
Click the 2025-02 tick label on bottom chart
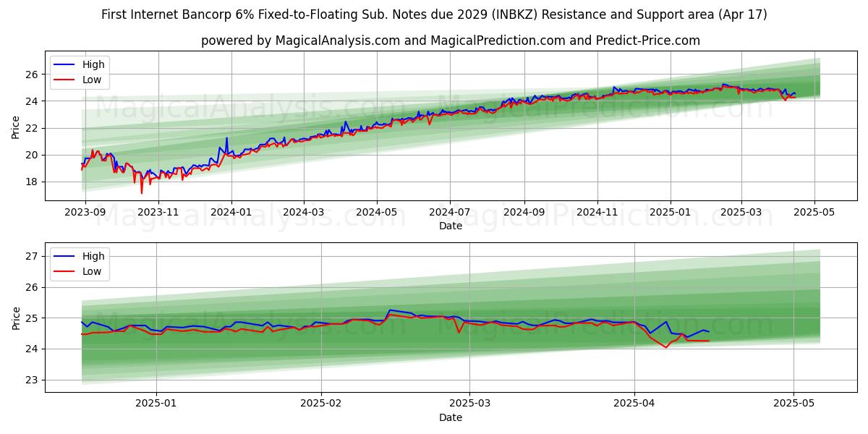coord(321,404)
